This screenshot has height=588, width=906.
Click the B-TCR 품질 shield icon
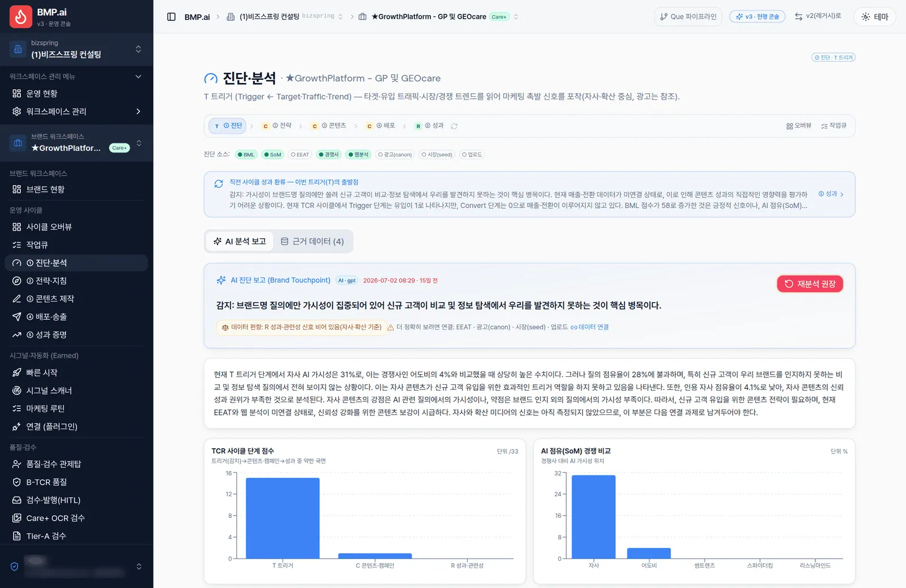pos(17,482)
